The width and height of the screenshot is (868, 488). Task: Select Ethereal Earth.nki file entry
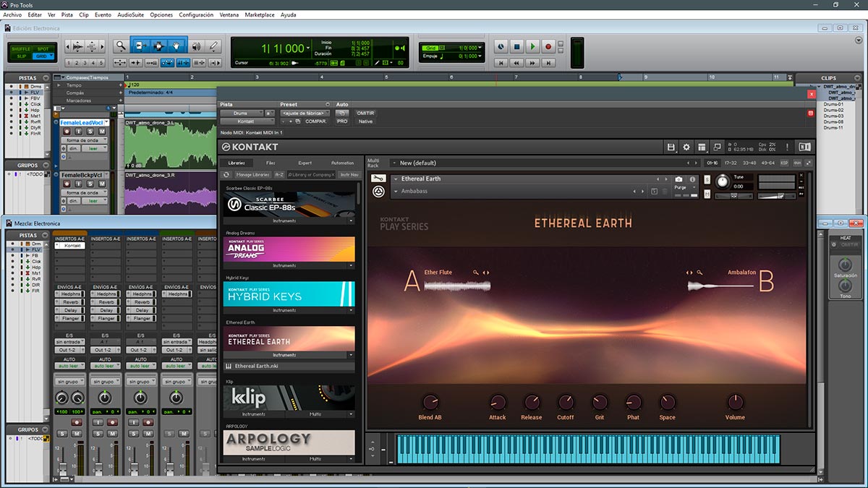pyautogui.click(x=289, y=366)
